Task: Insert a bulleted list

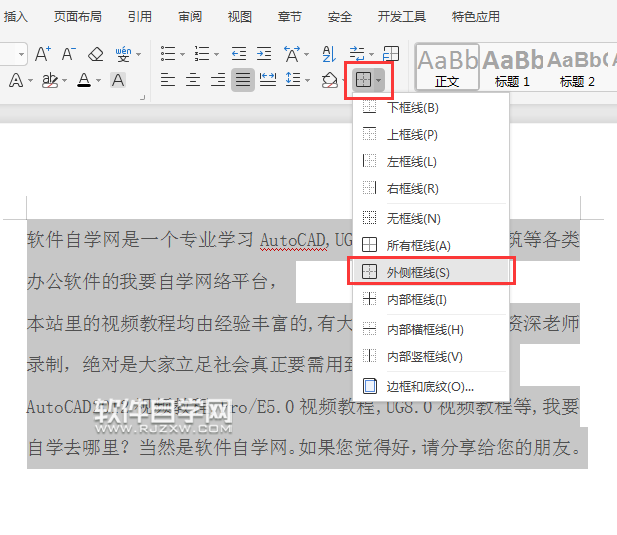Action: point(168,54)
